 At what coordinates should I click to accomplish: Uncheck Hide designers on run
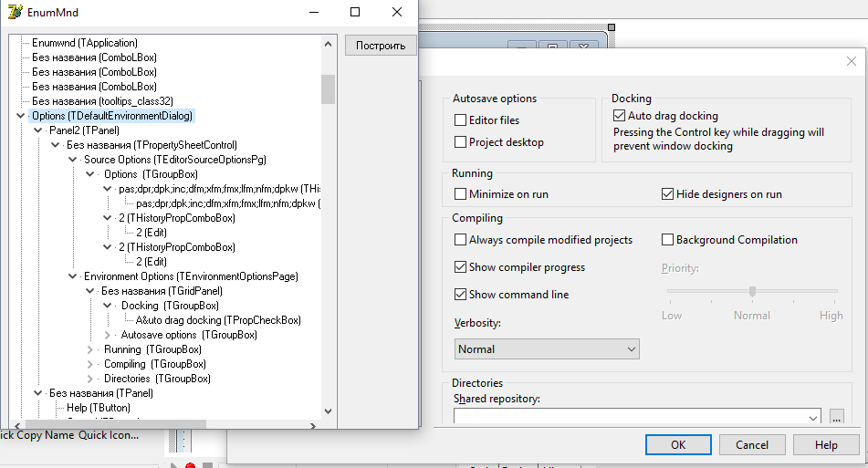tap(667, 194)
